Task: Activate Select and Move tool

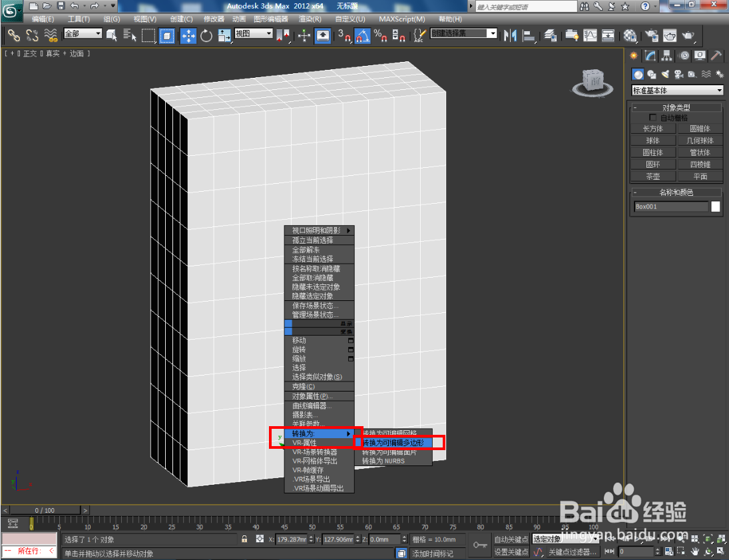Action: tap(188, 35)
